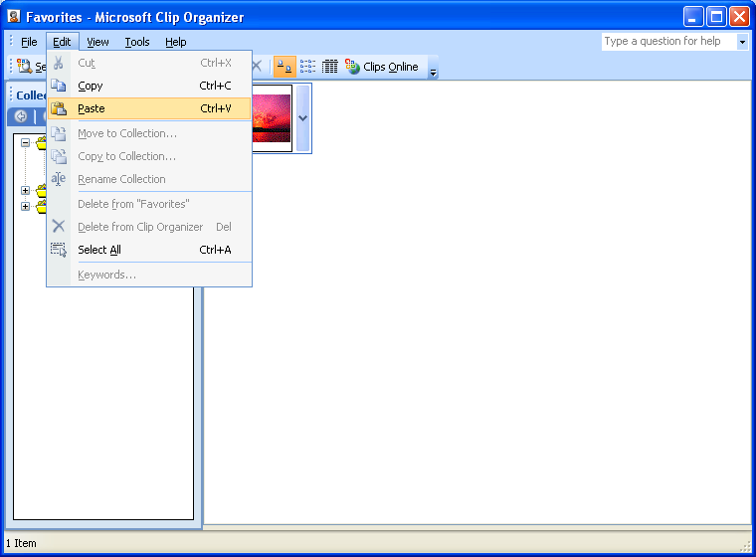The height and width of the screenshot is (557, 756).
Task: Click the Back arrow in Collection pane
Action: (21, 116)
